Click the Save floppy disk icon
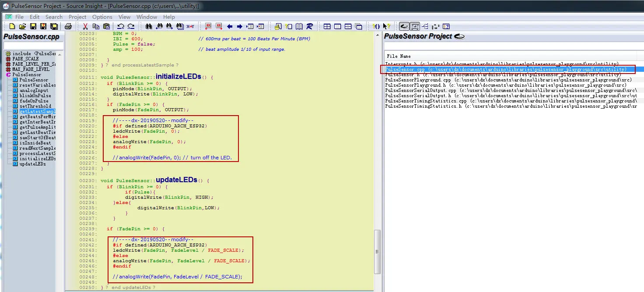644x292 pixels. click(33, 26)
